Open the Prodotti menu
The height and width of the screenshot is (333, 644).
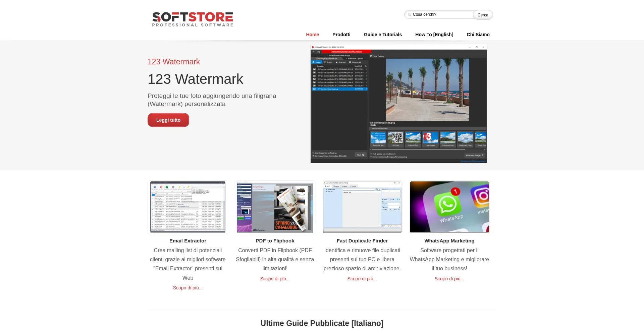[x=341, y=35]
